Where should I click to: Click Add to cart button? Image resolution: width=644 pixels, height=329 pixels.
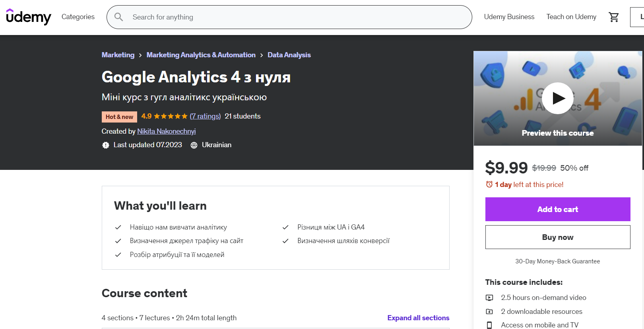click(558, 209)
